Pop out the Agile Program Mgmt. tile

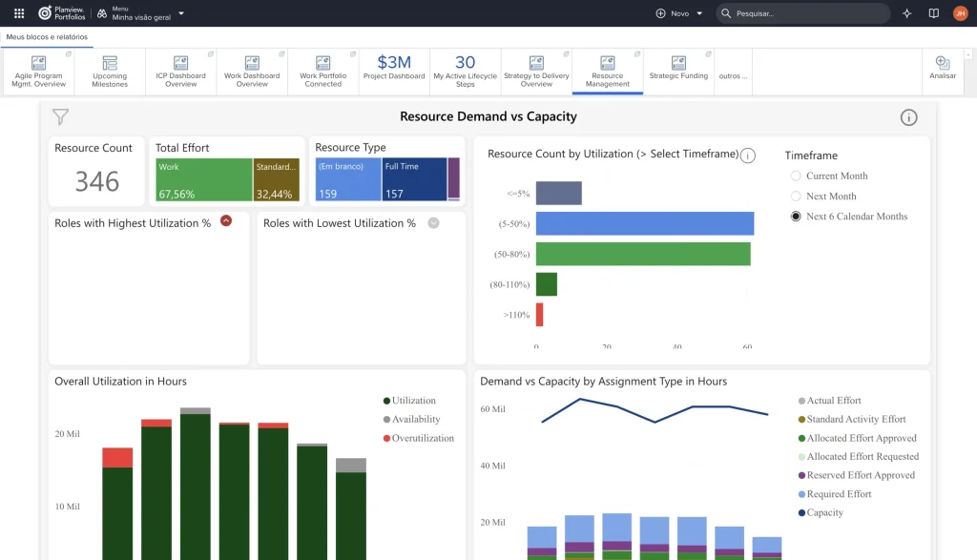tap(69, 54)
